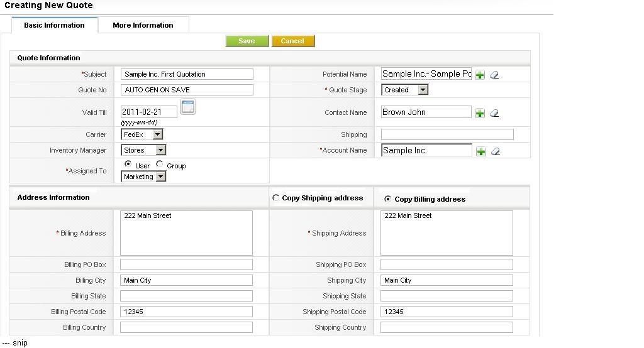Viewport: 644px width, 348px height.
Task: Click the Inventory Manager label
Action: coord(78,151)
